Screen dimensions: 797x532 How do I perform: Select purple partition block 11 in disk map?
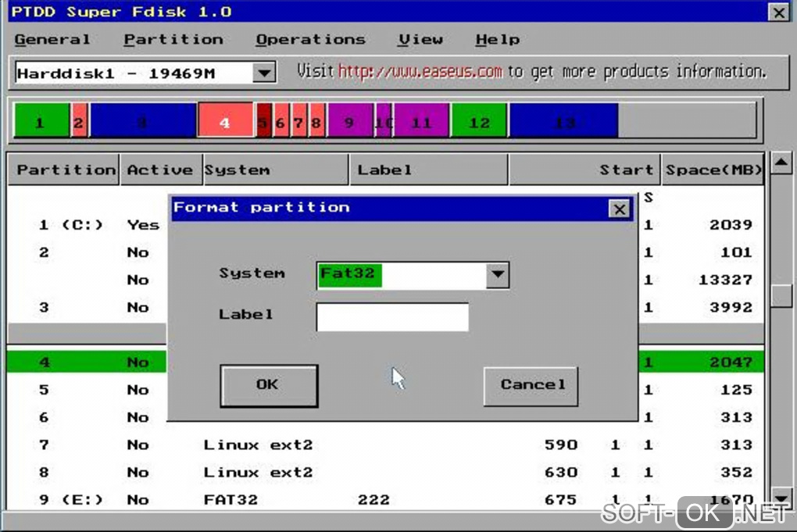coord(421,120)
